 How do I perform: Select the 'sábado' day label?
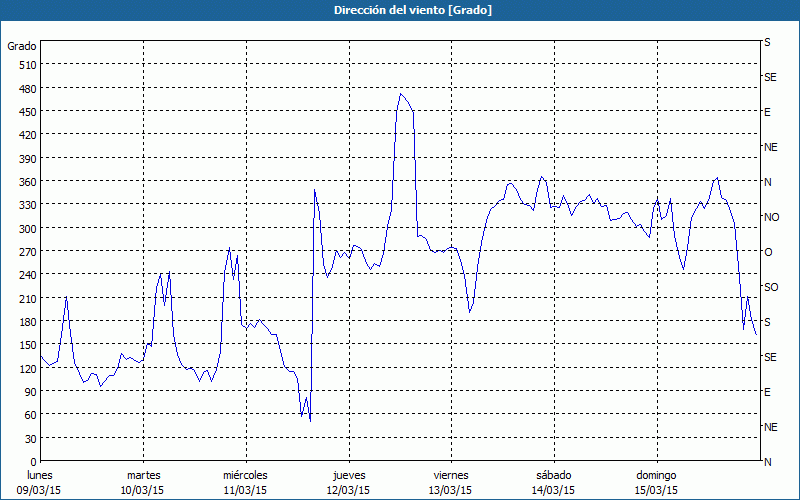553,475
